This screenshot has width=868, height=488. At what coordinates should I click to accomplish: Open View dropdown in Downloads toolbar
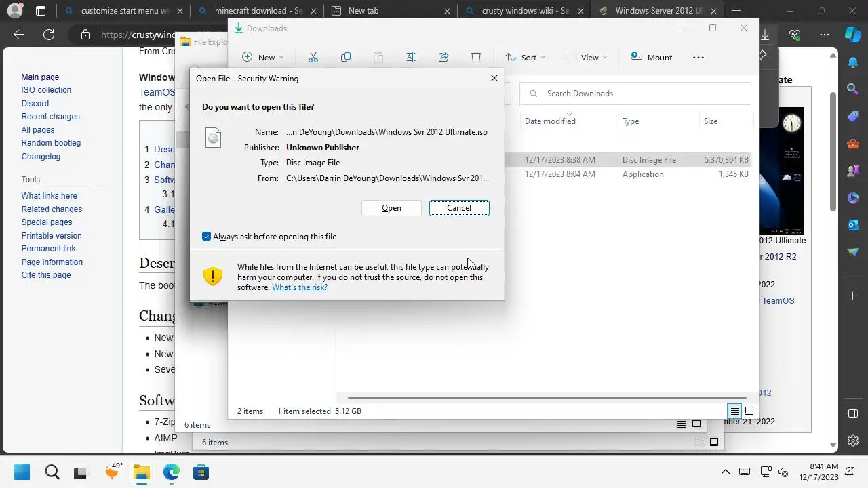586,58
